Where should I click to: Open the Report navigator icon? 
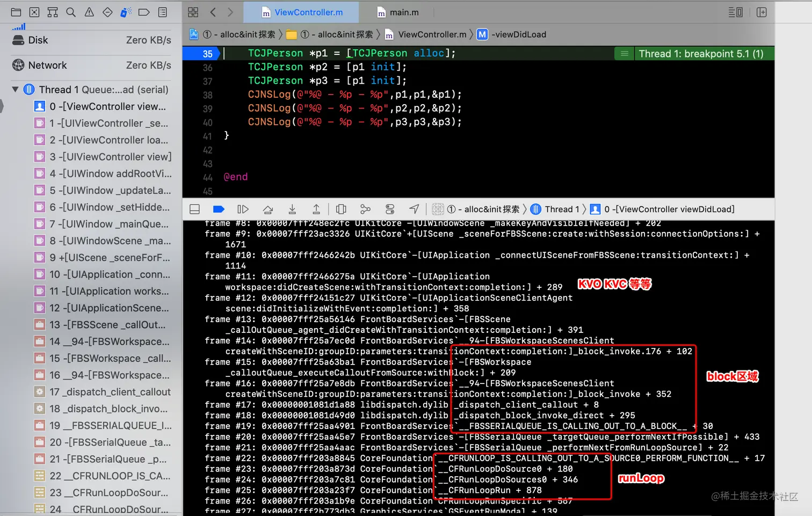coord(163,12)
